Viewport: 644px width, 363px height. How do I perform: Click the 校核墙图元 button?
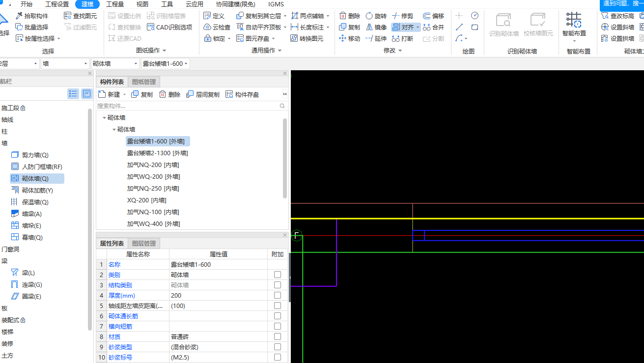[538, 25]
